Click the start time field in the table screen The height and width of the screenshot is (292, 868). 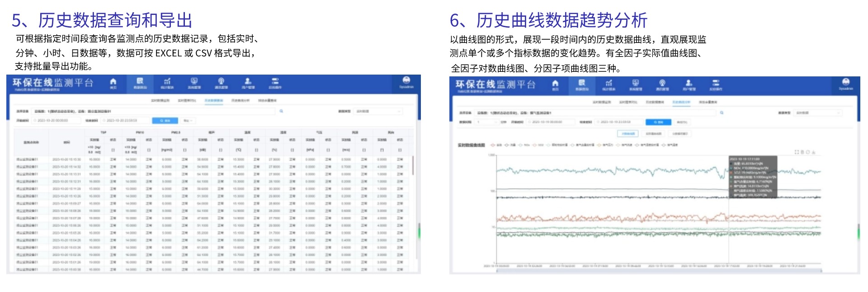coord(56,121)
